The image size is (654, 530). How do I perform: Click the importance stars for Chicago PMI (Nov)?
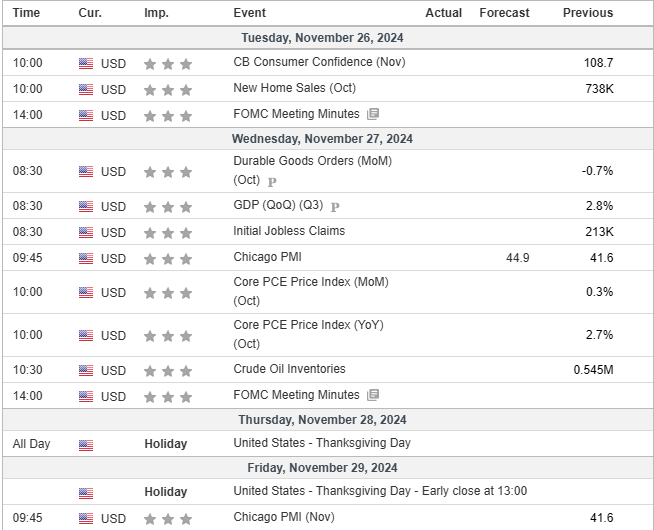click(x=168, y=519)
